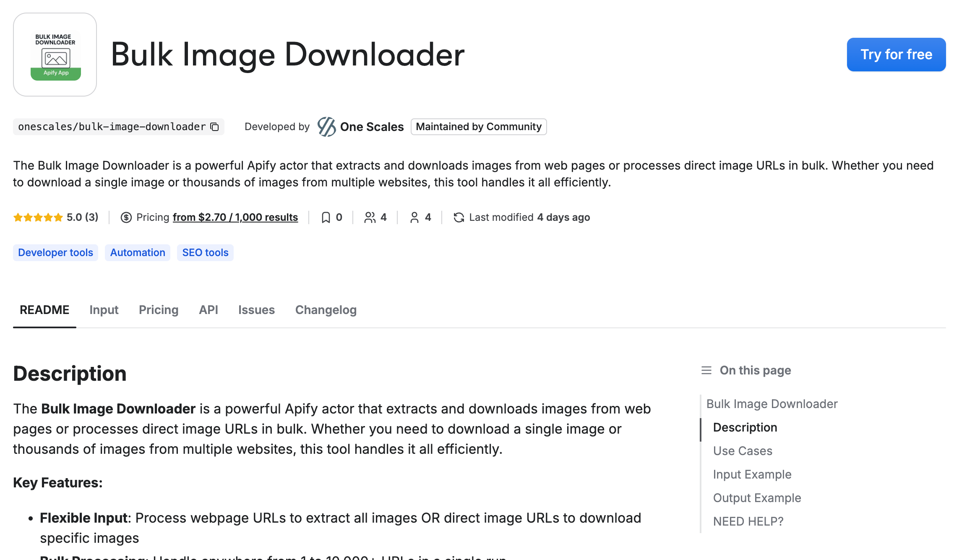This screenshot has width=980, height=560.
Task: Go to the Changelog tab
Action: pos(326,310)
